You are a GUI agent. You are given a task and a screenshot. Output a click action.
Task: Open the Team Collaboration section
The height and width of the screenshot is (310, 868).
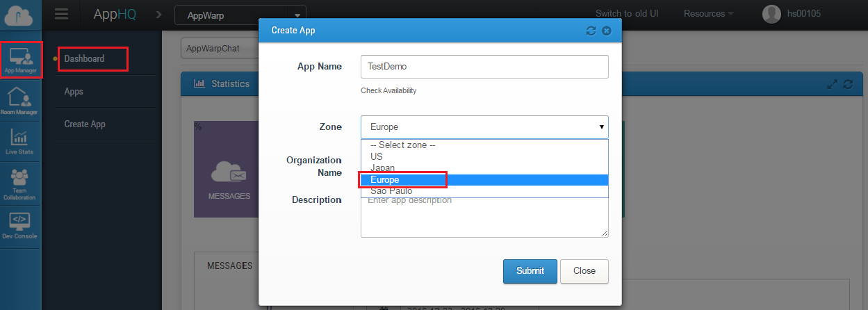pos(19,183)
